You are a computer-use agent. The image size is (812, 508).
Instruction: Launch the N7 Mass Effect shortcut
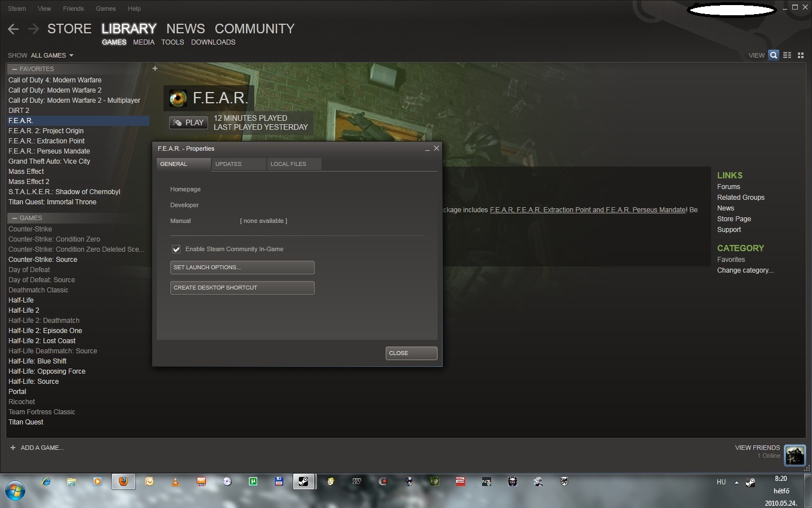tap(486, 481)
